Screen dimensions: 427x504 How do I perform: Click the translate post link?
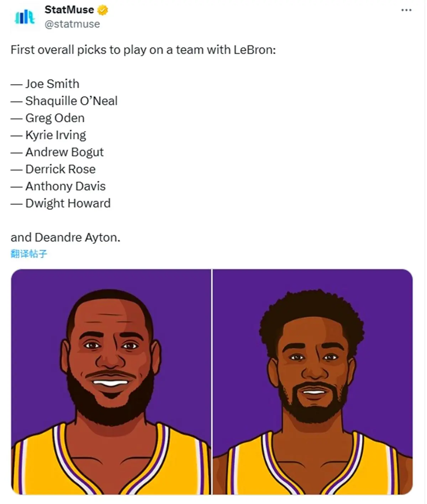click(x=29, y=253)
